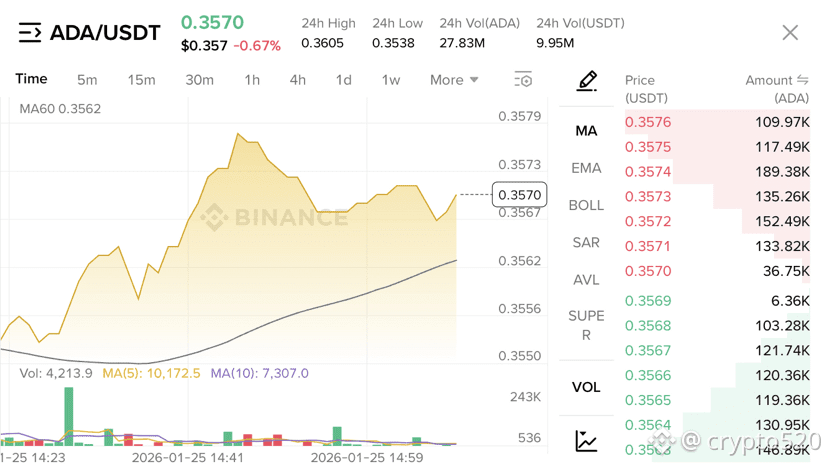Click the 109.97K amount value

[782, 122]
